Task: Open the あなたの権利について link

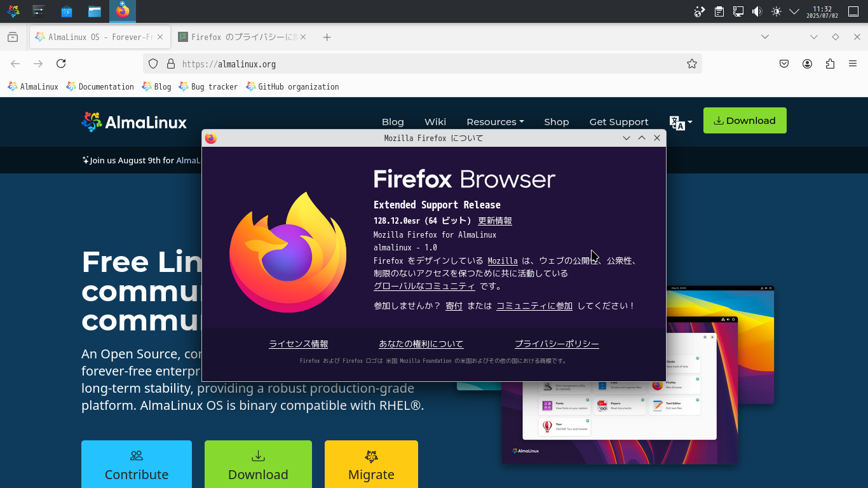Action: [421, 344]
